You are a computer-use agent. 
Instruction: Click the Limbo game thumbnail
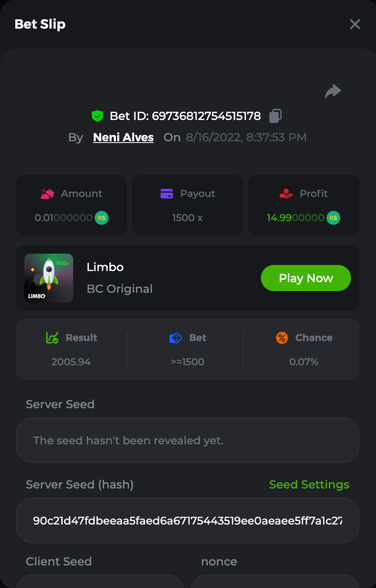point(49,278)
